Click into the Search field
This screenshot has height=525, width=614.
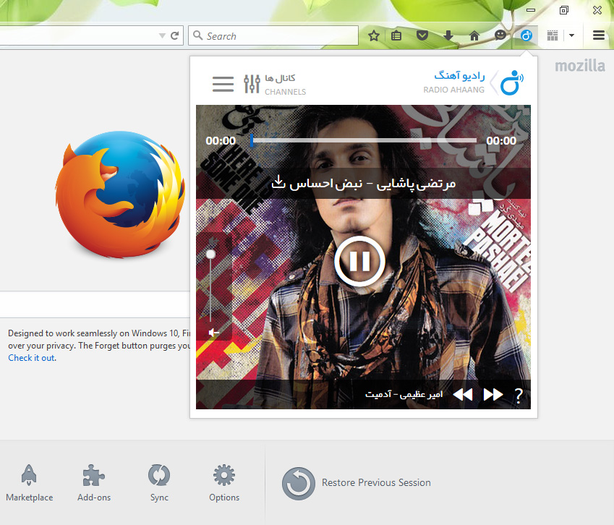point(273,36)
